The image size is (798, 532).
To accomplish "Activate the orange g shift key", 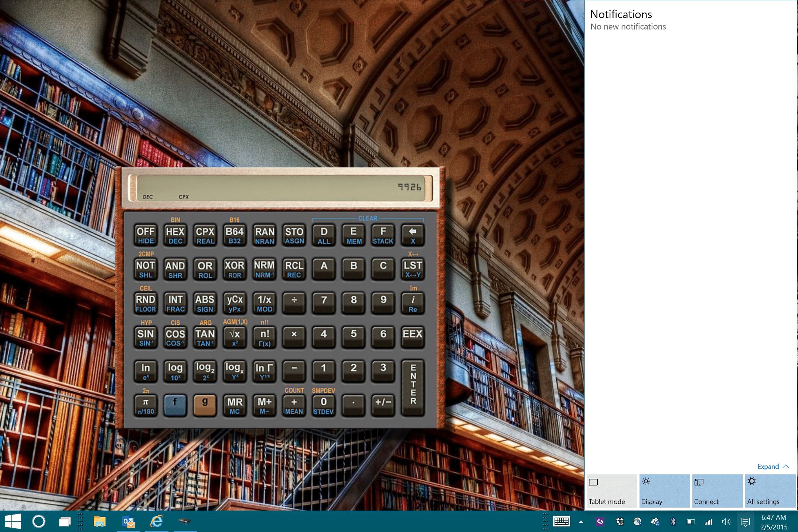I will pyautogui.click(x=205, y=406).
